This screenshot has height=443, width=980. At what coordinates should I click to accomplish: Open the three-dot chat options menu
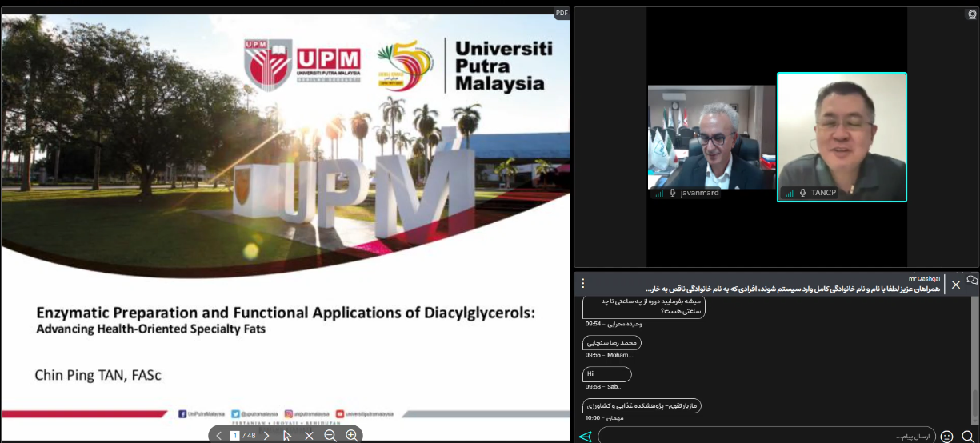tap(583, 283)
